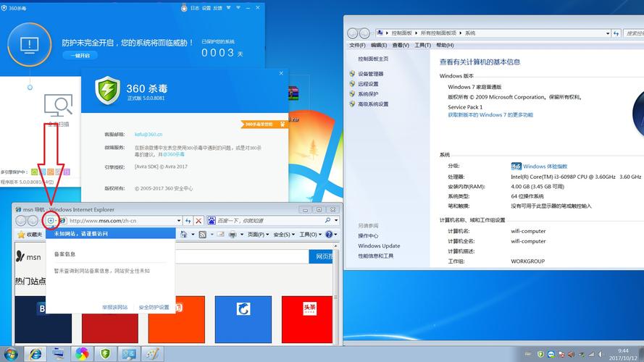Open the IE address bar history dropdown
Screen dimensions: 644x362
coord(179,221)
